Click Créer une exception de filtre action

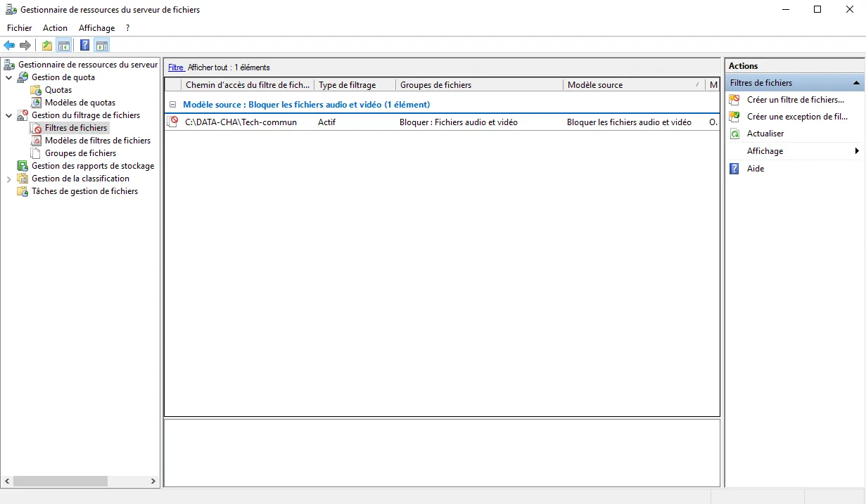tap(796, 117)
